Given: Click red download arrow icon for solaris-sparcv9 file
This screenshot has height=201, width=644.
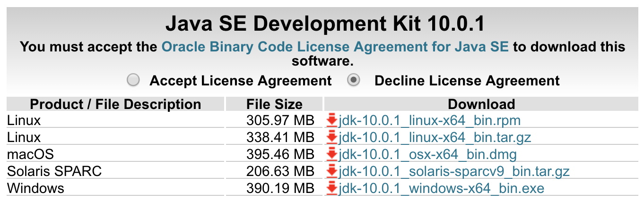Looking at the screenshot, I should click(332, 172).
